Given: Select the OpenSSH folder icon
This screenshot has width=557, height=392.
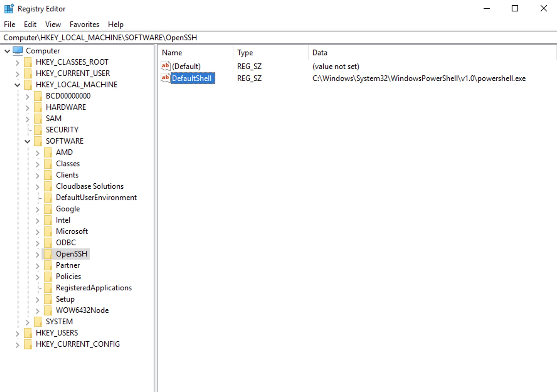Looking at the screenshot, I should 49,254.
